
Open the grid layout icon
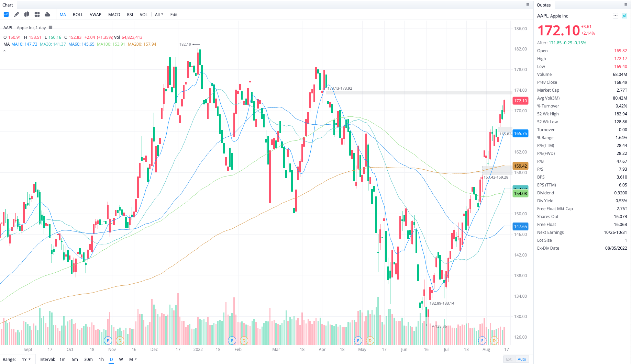click(x=37, y=14)
